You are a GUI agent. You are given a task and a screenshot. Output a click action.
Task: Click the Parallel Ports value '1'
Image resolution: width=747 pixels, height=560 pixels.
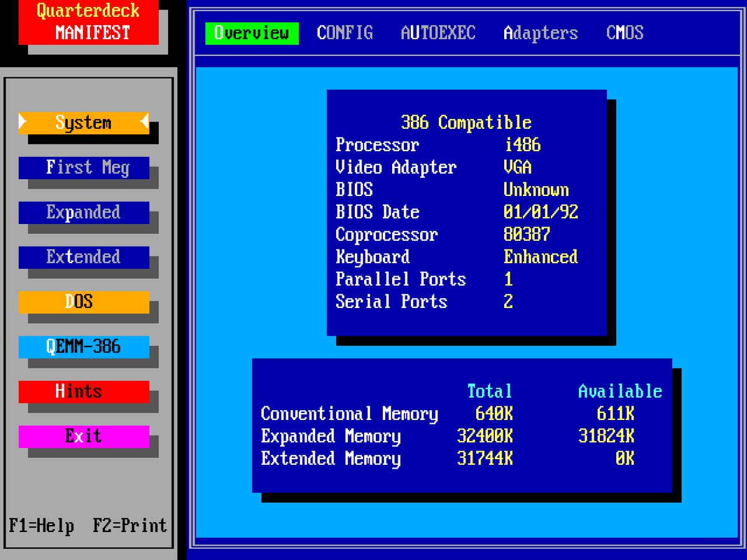[x=509, y=279]
